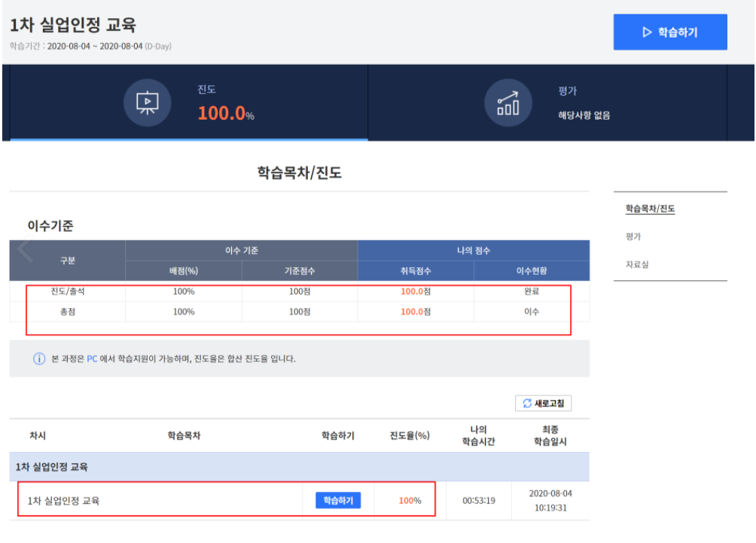
Task: Click the 총점 row label
Action: coord(68,312)
